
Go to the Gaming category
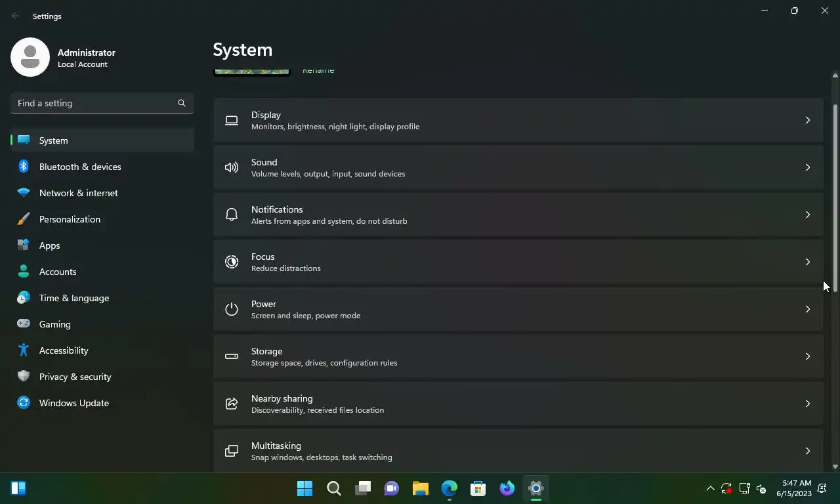102,324
